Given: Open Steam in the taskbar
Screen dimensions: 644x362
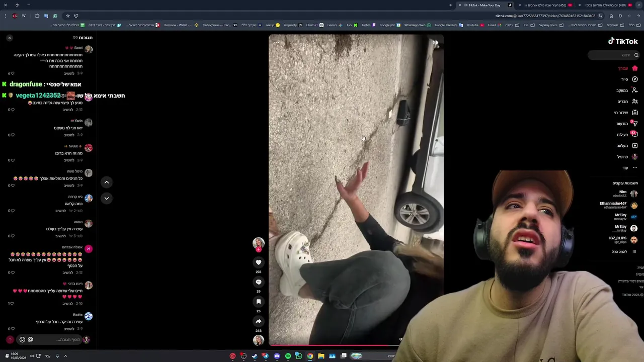Looking at the screenshot, I should (255, 356).
